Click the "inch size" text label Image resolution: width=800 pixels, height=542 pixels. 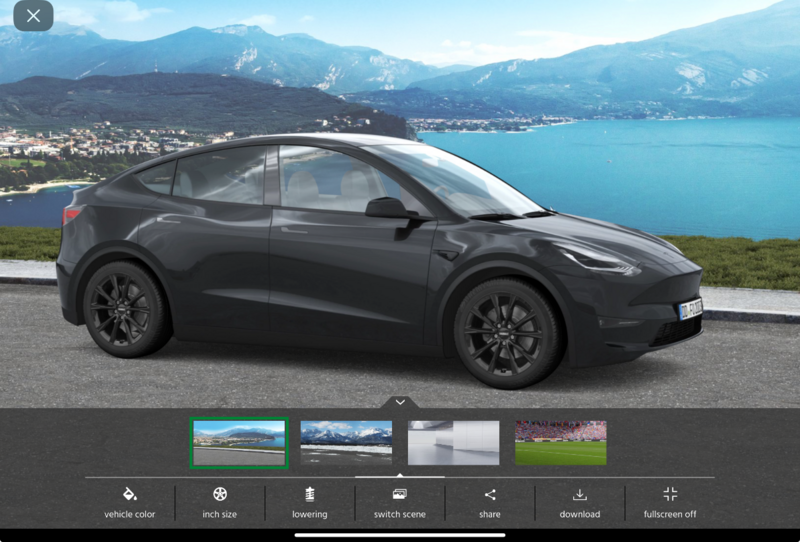(220, 514)
